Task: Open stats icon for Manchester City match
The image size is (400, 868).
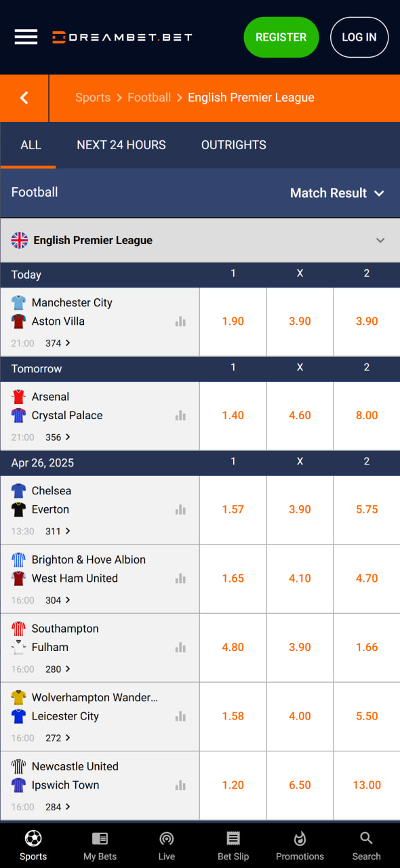Action: coord(180,321)
